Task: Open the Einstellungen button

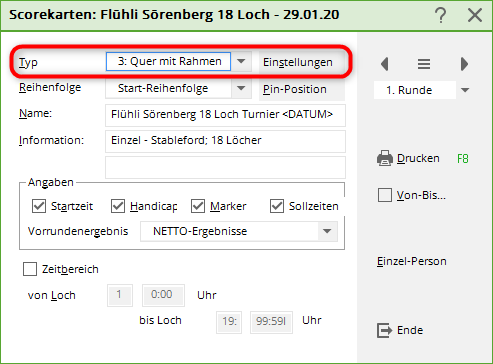Action: tap(298, 62)
